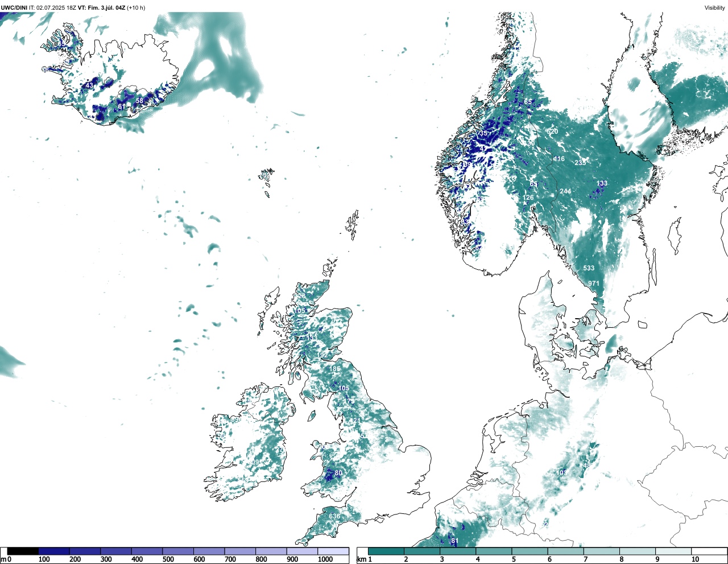Screen dimensions: 728x564
Task: Click the 500–600 m legend swatch
Action: point(178,551)
